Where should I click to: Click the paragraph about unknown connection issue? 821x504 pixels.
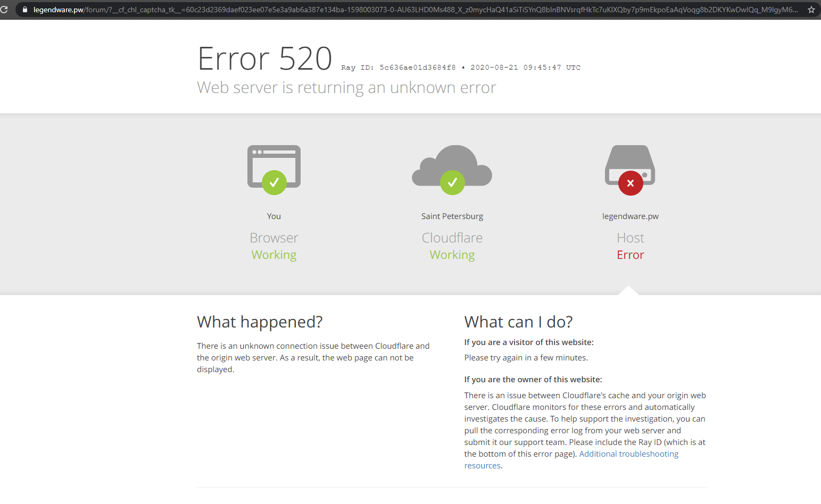pyautogui.click(x=313, y=358)
